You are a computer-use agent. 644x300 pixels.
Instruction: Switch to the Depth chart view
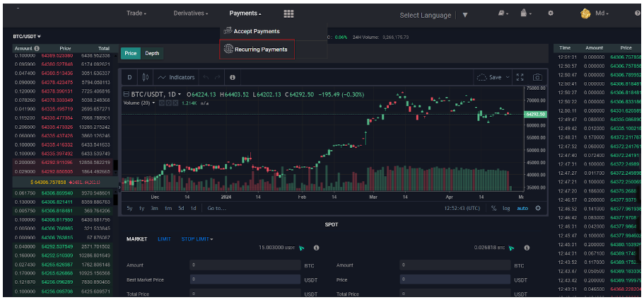click(x=152, y=53)
